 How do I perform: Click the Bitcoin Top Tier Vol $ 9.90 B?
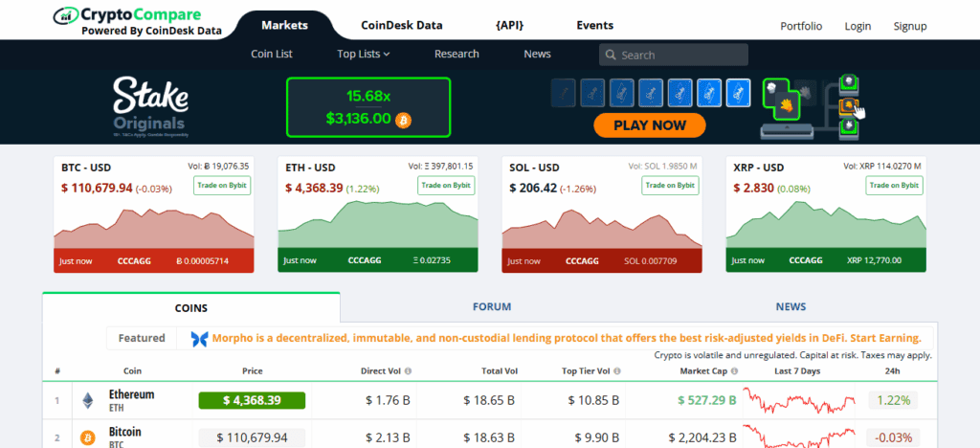tap(596, 437)
